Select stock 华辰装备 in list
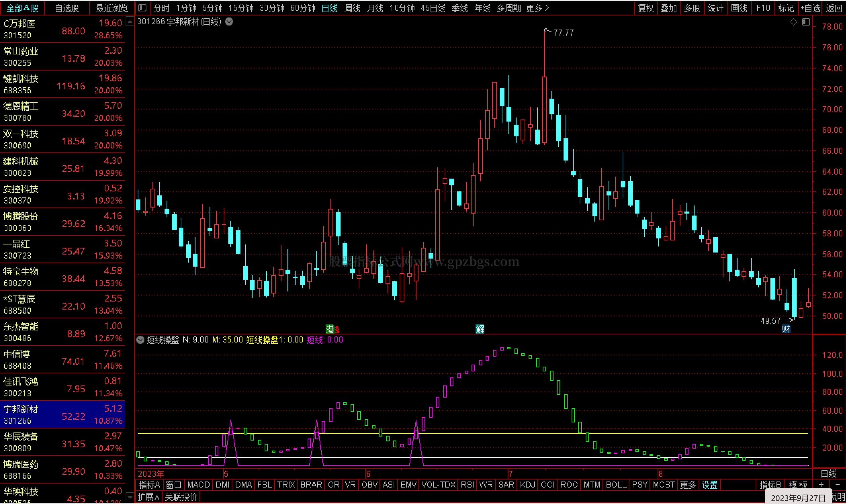Viewport: 846px width, 504px height. (62, 442)
